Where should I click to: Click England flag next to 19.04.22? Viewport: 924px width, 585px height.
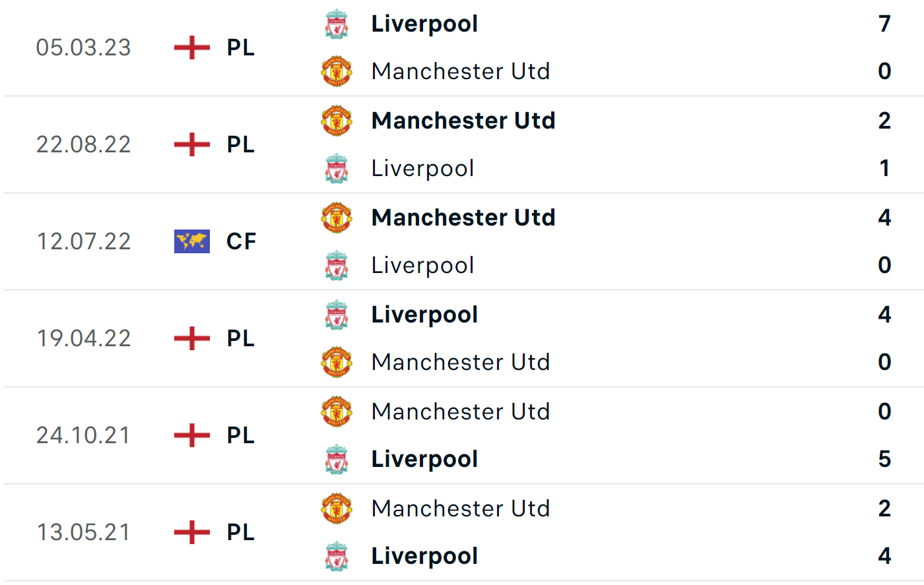click(x=192, y=338)
